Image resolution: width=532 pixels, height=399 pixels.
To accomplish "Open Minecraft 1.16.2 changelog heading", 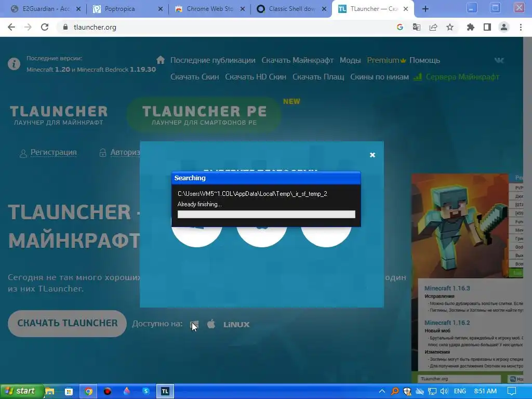I will click(x=447, y=323).
